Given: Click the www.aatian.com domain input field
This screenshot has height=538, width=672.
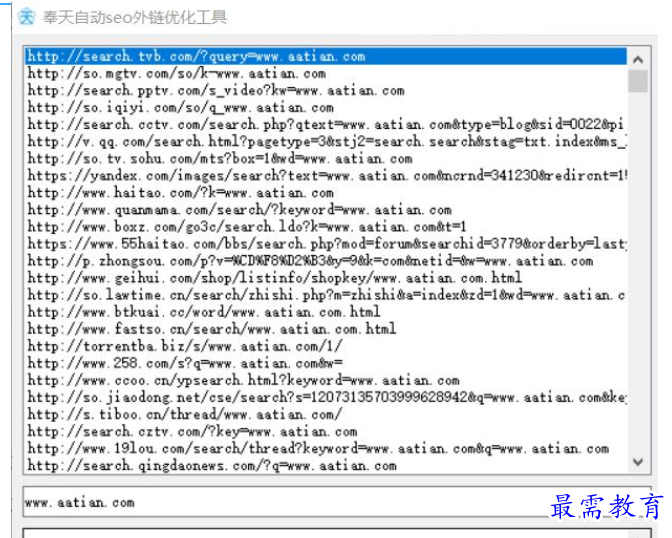Looking at the screenshot, I should pyautogui.click(x=337, y=502).
